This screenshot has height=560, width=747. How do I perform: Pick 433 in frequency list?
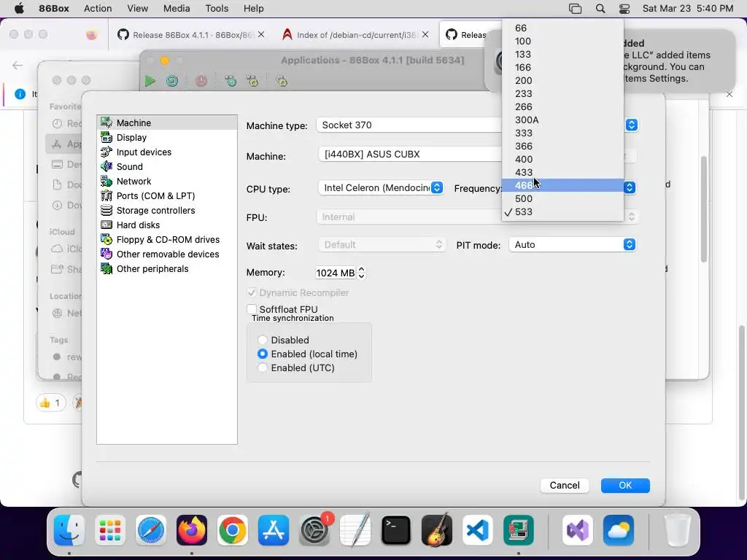click(562, 172)
